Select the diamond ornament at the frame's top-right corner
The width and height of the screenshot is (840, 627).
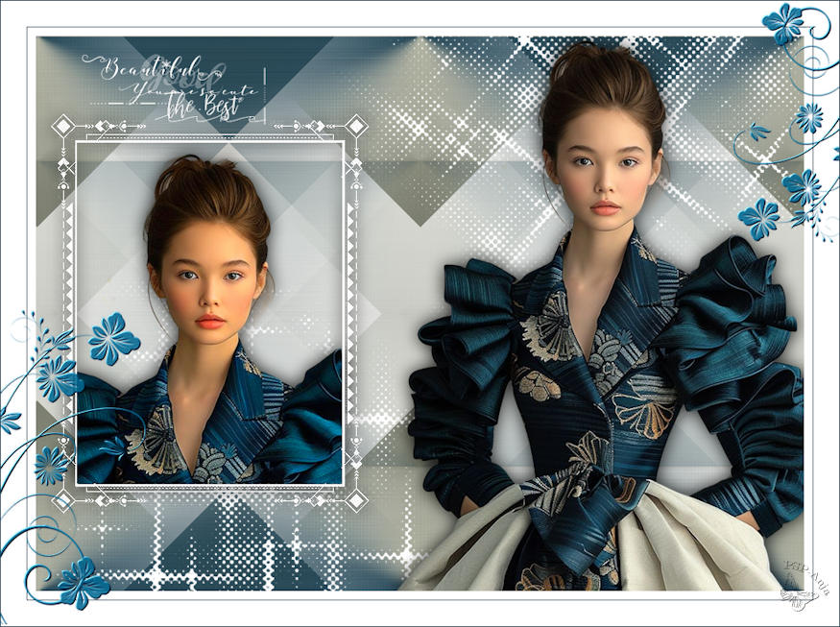point(356,126)
